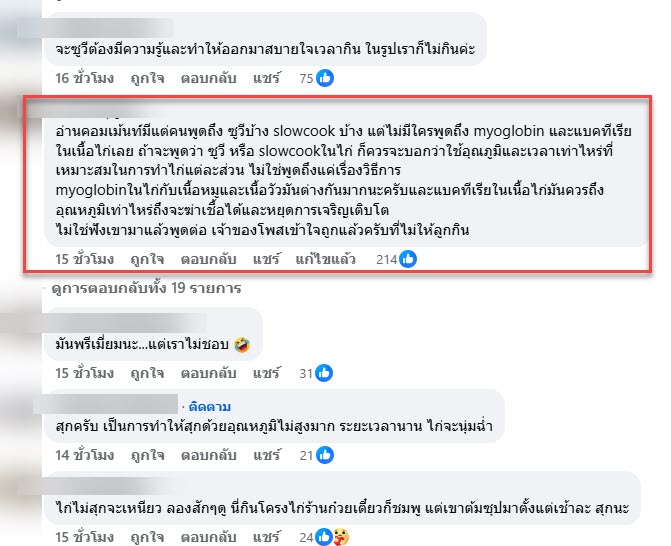
Task: Click the 14 ชั่วโมง timestamp link
Action: pyautogui.click(x=84, y=455)
